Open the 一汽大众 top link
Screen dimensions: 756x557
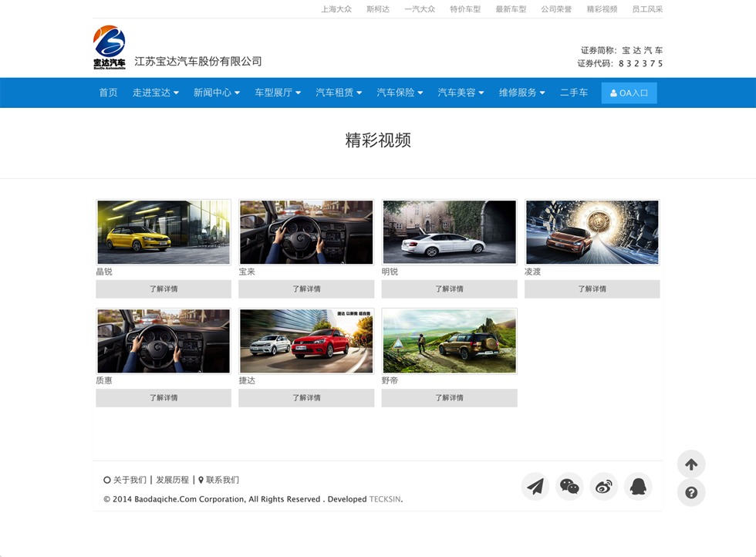420,9
